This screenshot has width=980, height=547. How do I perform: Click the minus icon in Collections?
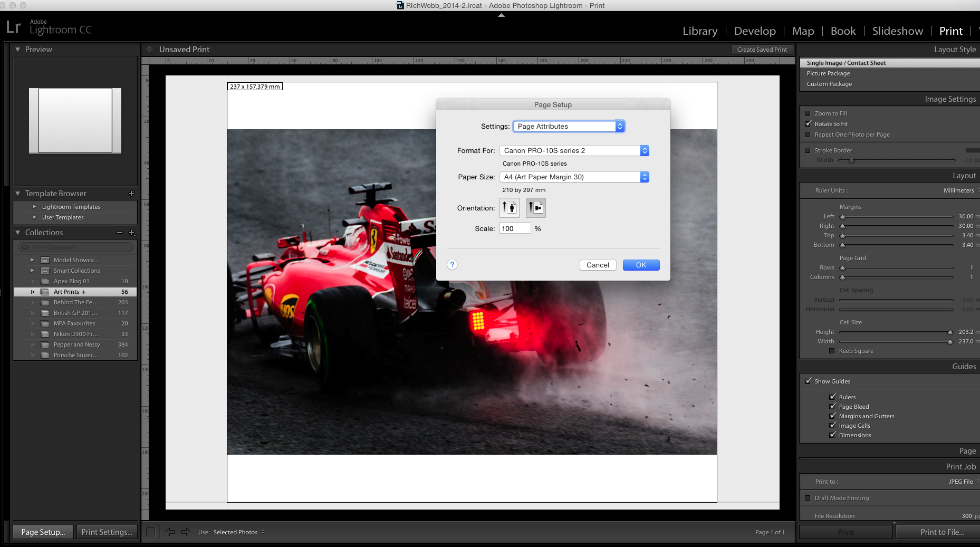[120, 233]
